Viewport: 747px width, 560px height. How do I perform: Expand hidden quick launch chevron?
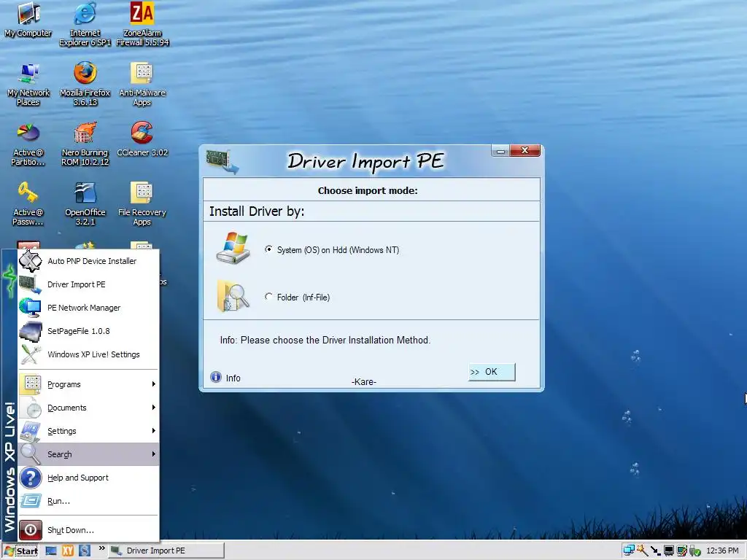point(102,548)
